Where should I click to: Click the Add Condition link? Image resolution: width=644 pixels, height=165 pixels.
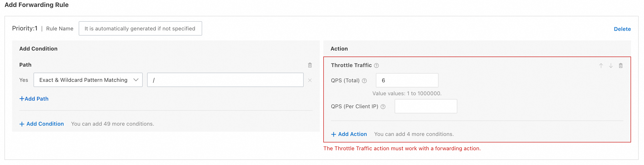[x=42, y=124]
